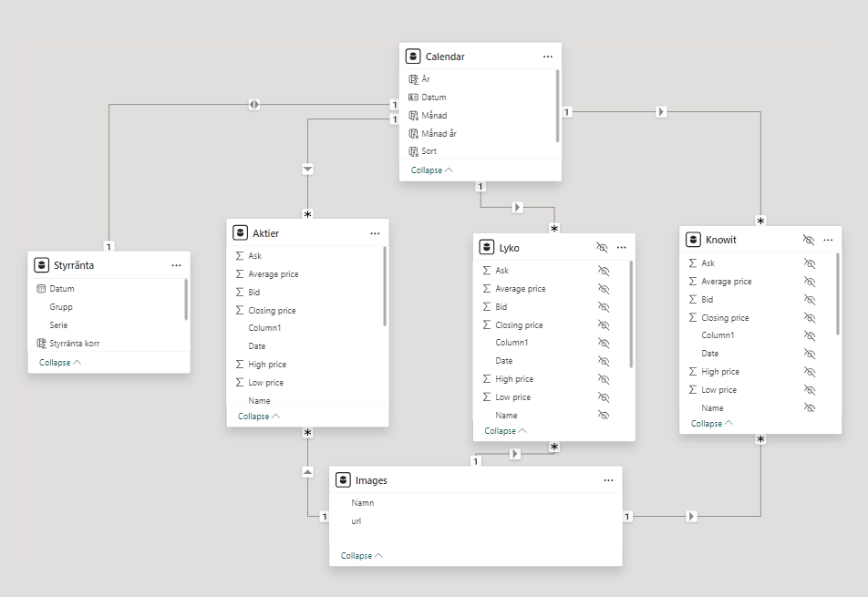This screenshot has height=597, width=868.
Task: Click the Knowit table vertical scrollbar
Action: [838, 293]
